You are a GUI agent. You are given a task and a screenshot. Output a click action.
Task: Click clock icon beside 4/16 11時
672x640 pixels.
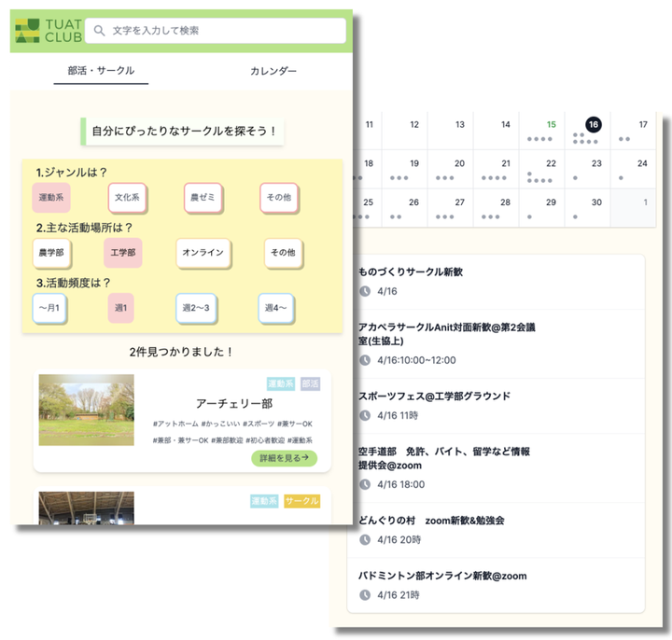365,415
